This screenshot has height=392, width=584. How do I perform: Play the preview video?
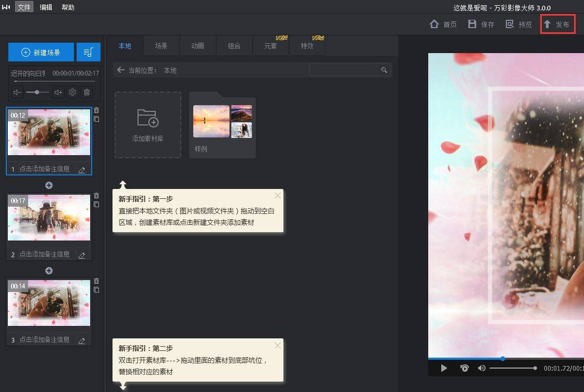click(x=444, y=368)
